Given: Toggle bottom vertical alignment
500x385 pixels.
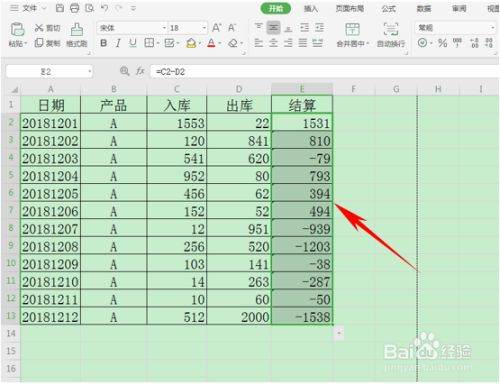Looking at the screenshot, I should tap(288, 28).
